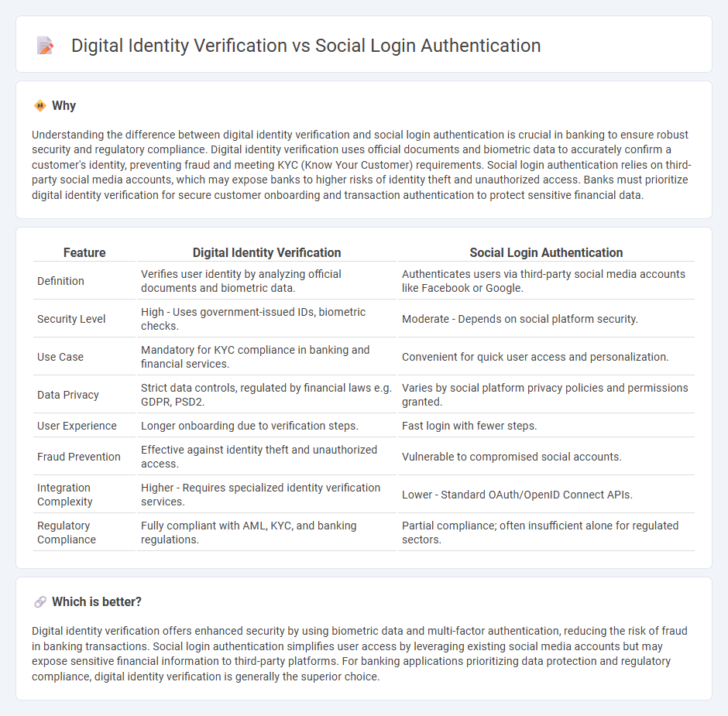Click the coins icon next to the Why heading
Screen dimensions: 728x716
(x=38, y=104)
